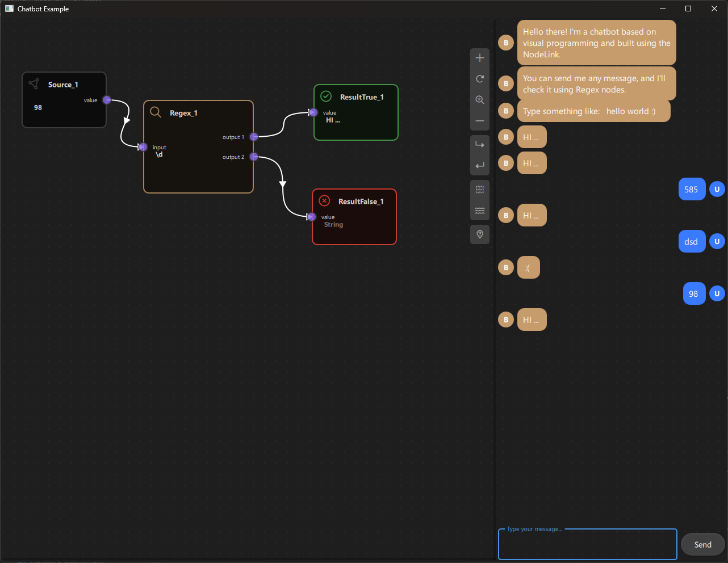Click the zoom in plus icon on toolbar
The width and height of the screenshot is (728, 563).
coord(480,57)
